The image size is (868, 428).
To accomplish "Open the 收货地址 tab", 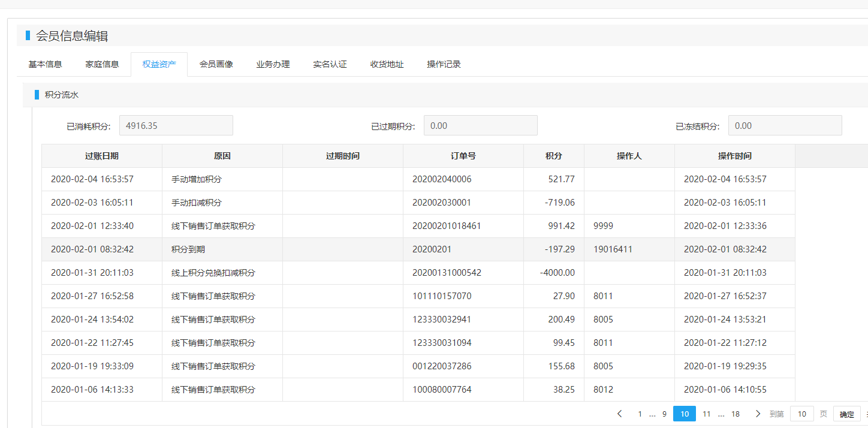I will pos(387,64).
